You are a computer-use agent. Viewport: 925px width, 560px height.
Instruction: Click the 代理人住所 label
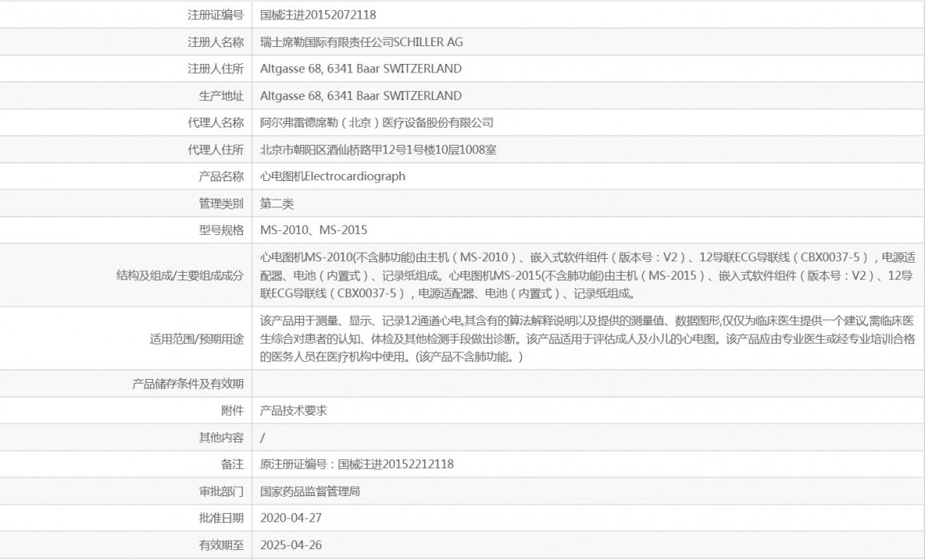click(216, 149)
